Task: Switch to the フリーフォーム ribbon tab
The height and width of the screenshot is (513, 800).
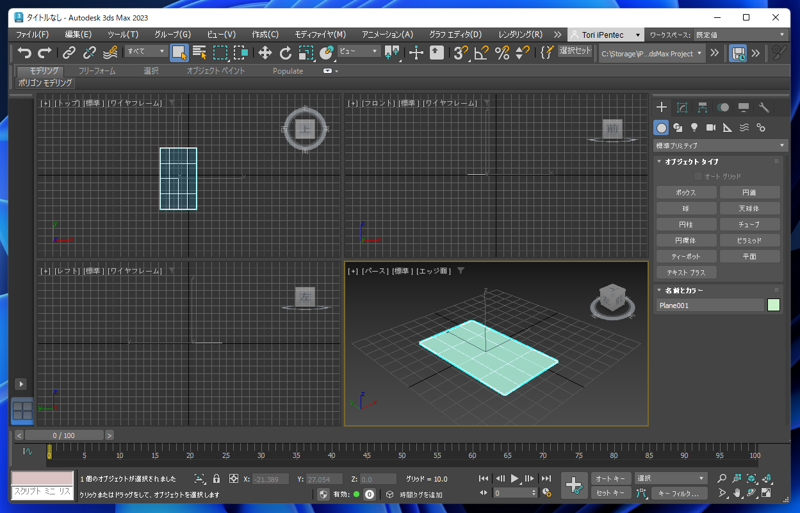Action: [x=97, y=71]
